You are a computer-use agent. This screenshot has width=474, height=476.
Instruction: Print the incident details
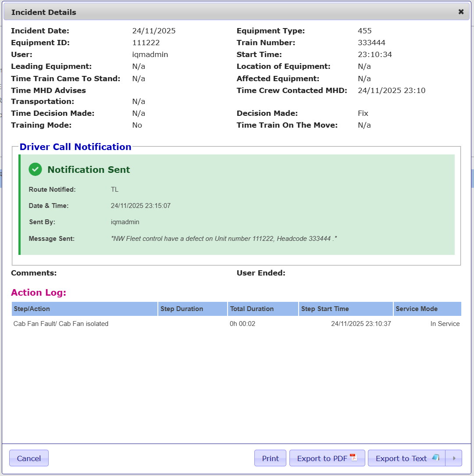270,458
